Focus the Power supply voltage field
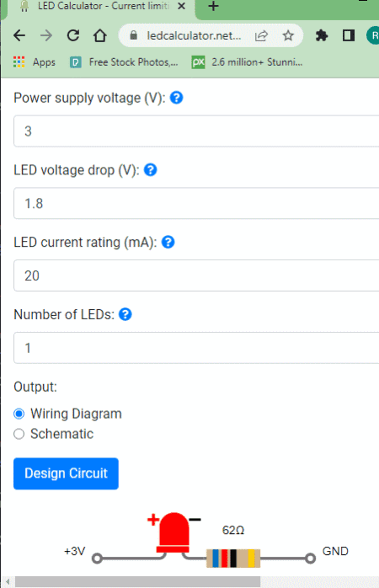This screenshot has width=379, height=588. [x=196, y=131]
